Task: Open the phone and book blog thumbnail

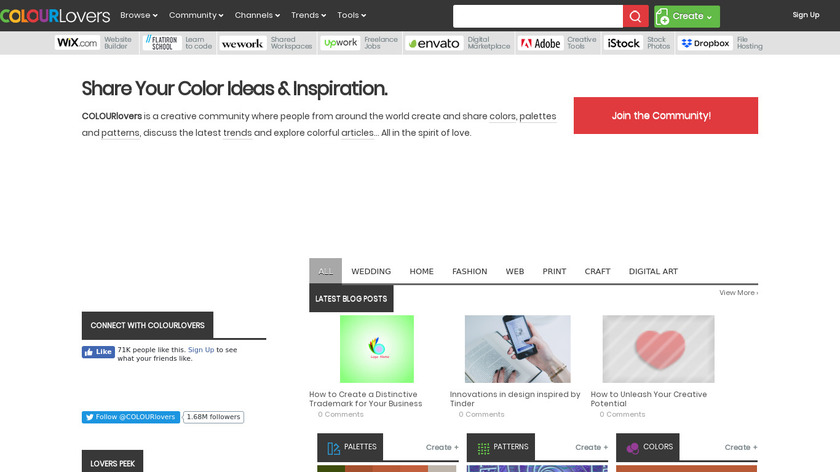Action: pos(518,349)
